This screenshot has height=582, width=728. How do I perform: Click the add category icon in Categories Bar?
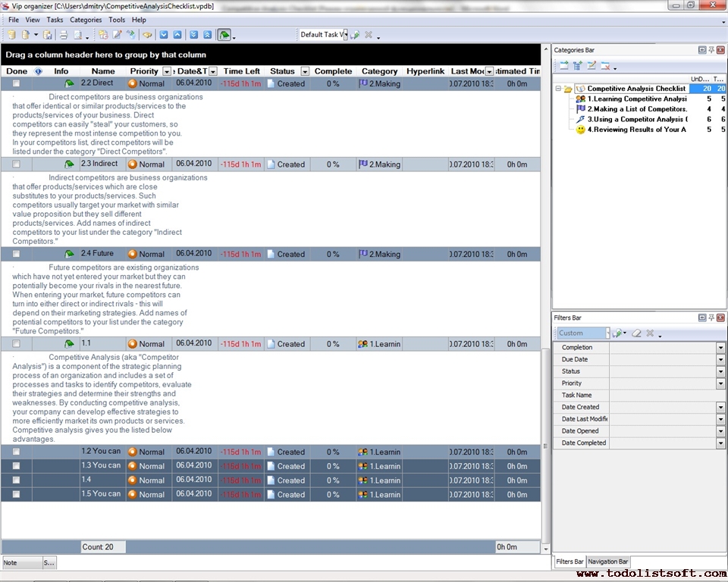[x=563, y=67]
